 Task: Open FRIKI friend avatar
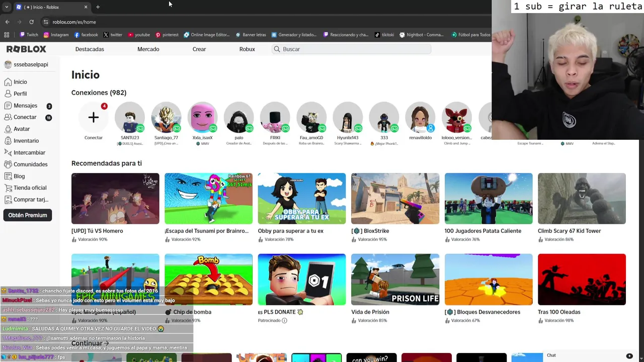pos(275,118)
